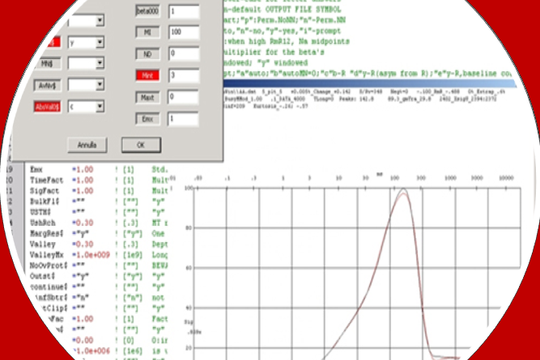Click the peak of the distribution curve

(403, 191)
